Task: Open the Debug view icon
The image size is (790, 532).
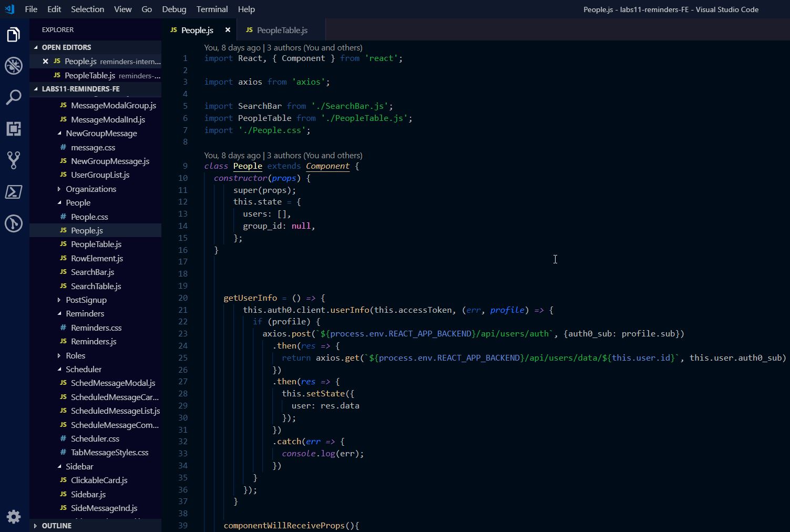Action: click(14, 66)
